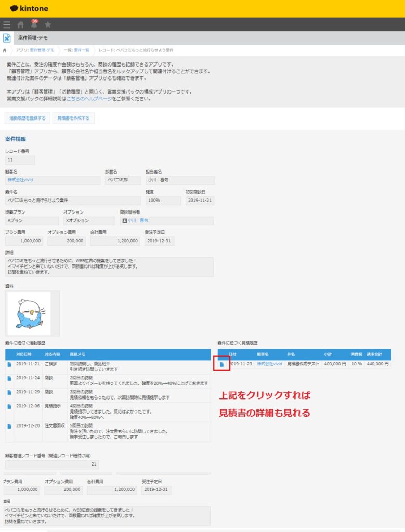Click 見積書を作成する button
Image resolution: width=405 pixels, height=532 pixels.
coord(73,118)
